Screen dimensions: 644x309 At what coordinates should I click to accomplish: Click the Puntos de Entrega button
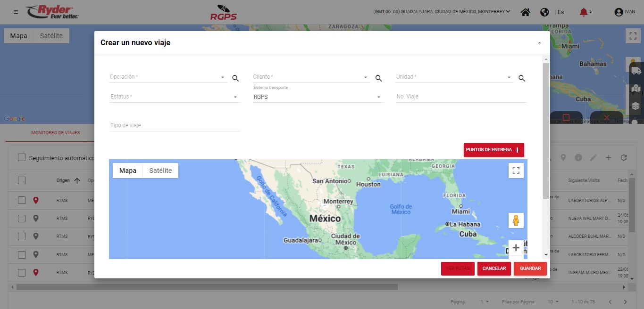(x=493, y=150)
